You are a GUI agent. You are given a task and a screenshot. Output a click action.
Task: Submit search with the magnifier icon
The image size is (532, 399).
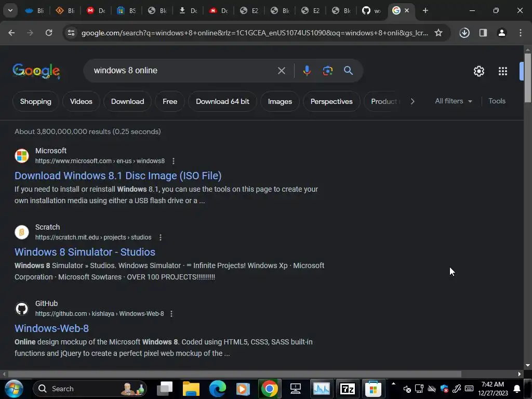(x=348, y=71)
